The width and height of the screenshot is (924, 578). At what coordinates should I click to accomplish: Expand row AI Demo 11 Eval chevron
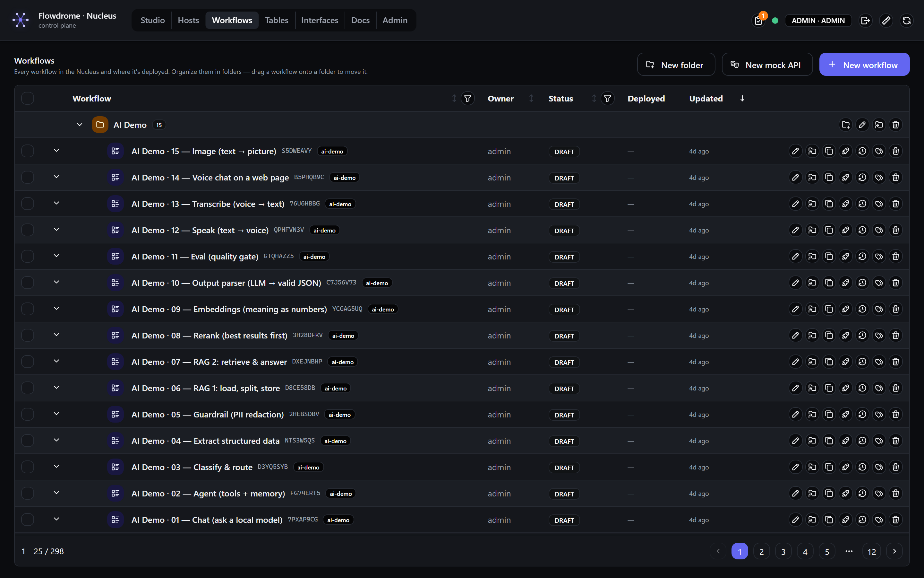point(56,256)
